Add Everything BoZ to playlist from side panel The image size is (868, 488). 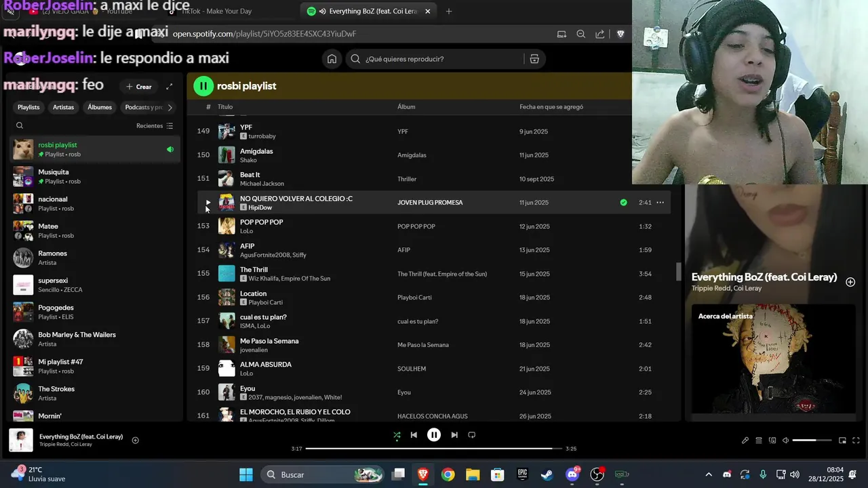pos(850,282)
